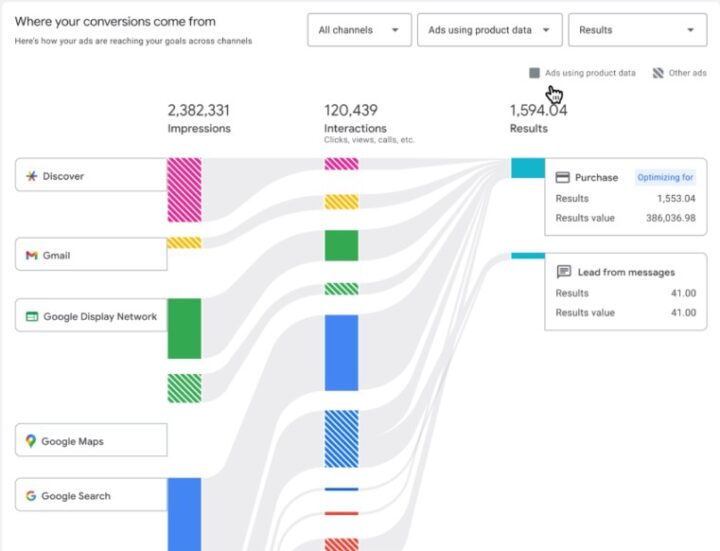Click the solid green Display impressions bar
The image size is (720, 551).
(184, 328)
